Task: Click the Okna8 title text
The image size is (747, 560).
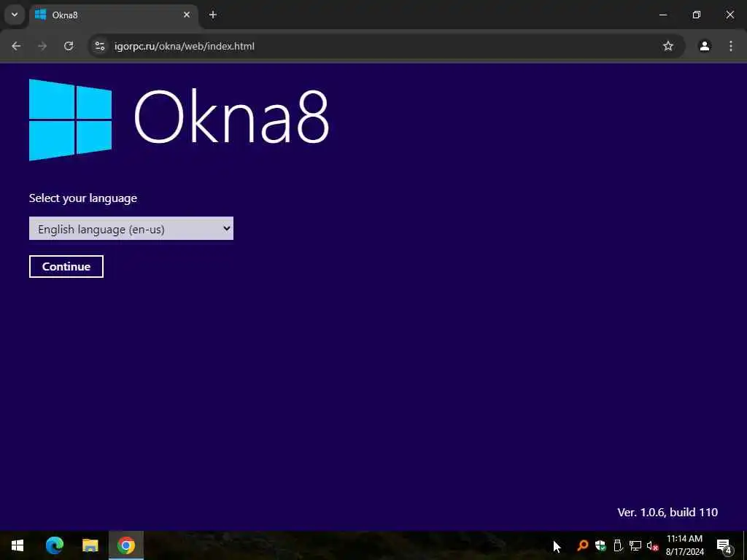Action: (231, 117)
